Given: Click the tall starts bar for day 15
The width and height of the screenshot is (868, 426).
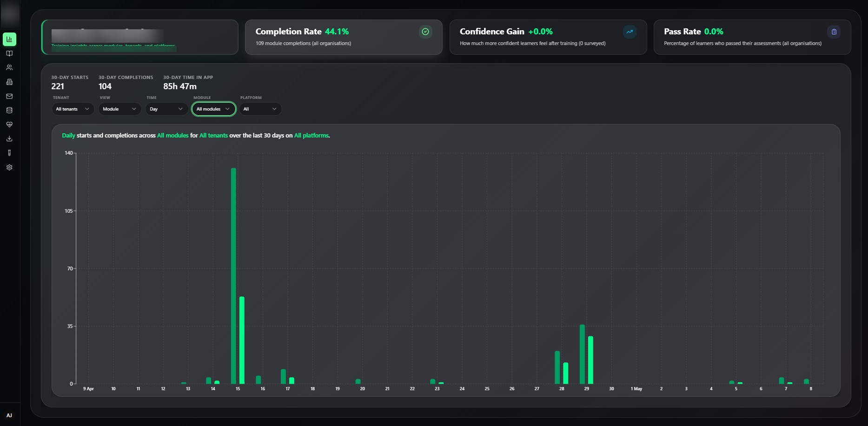Looking at the screenshot, I should point(233,276).
